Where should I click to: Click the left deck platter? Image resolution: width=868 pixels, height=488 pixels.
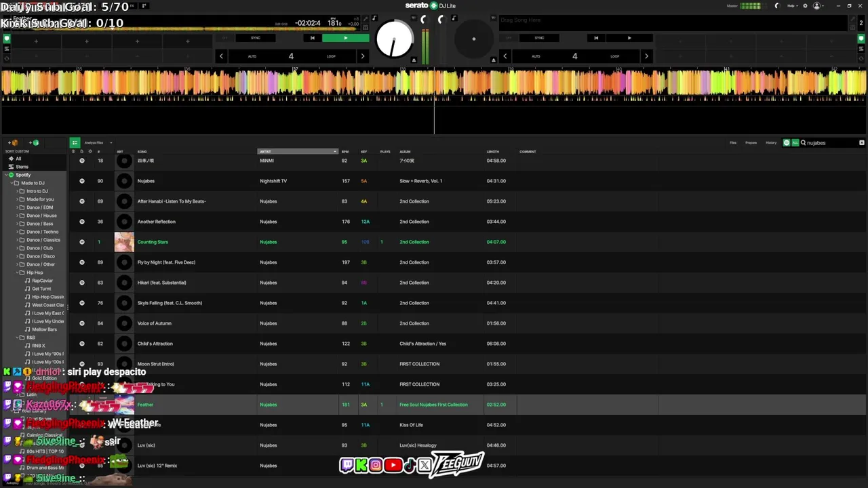(394, 39)
